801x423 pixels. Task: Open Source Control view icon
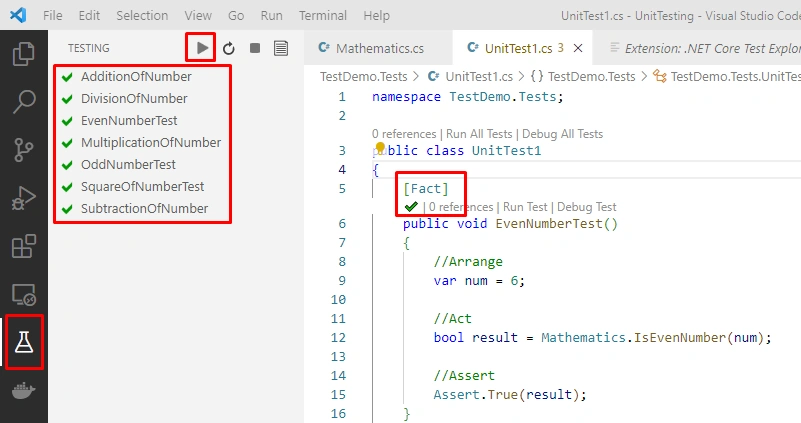(x=23, y=150)
